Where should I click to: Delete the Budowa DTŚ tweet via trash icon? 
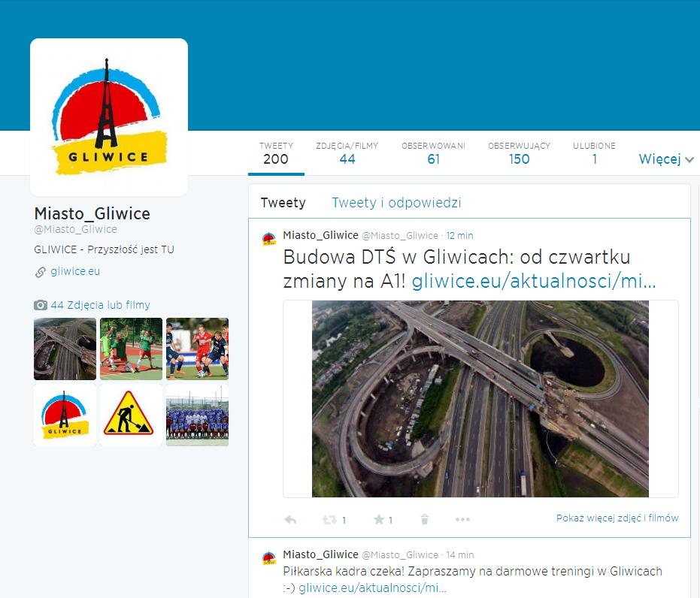[x=425, y=519]
